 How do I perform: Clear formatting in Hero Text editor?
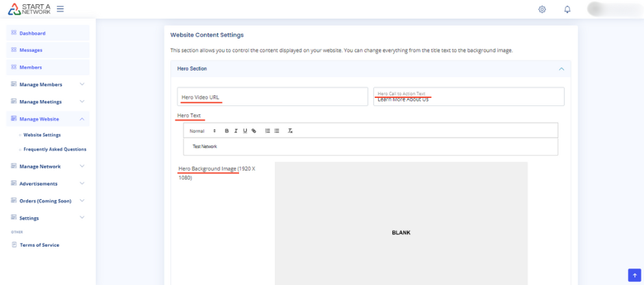pos(290,130)
